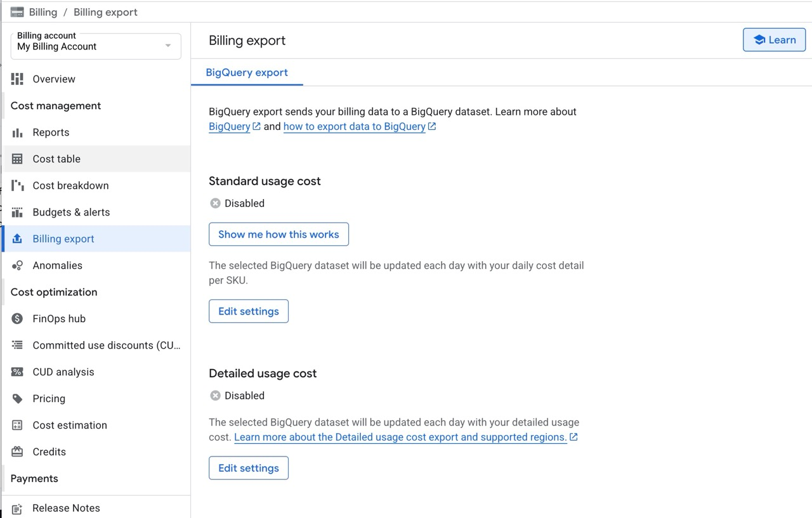Click the Reports bar-chart icon
812x518 pixels.
pyautogui.click(x=17, y=132)
